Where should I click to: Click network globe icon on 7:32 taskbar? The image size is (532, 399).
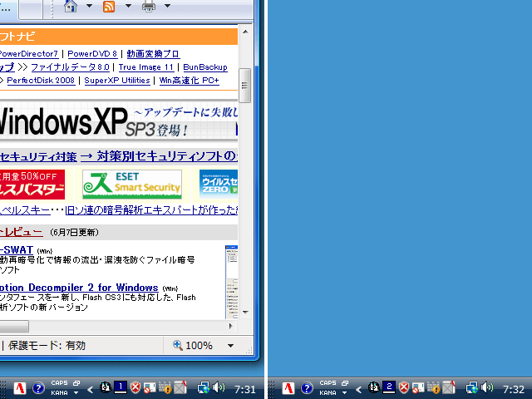[x=472, y=388]
